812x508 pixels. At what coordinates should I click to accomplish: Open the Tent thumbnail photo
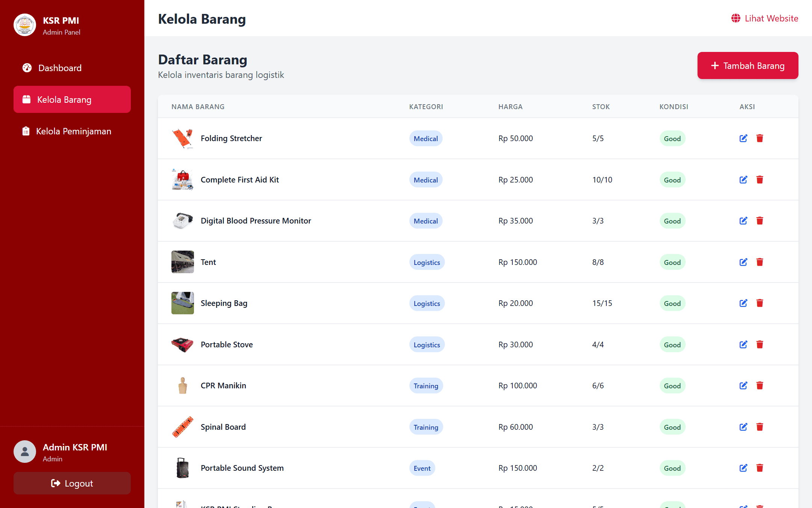183,262
